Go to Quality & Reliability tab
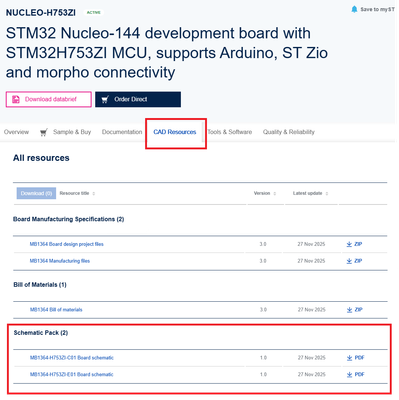Screen dimensions: 399x400 (289, 132)
